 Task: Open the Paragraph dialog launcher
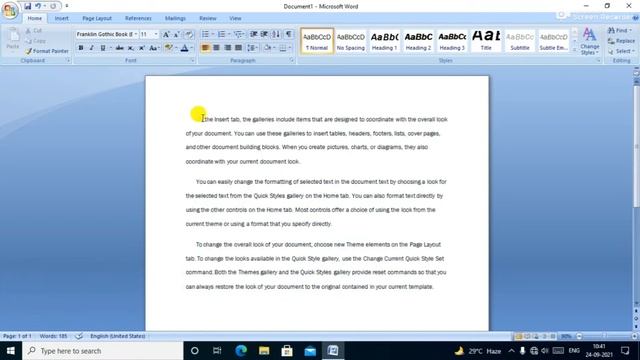click(x=292, y=60)
